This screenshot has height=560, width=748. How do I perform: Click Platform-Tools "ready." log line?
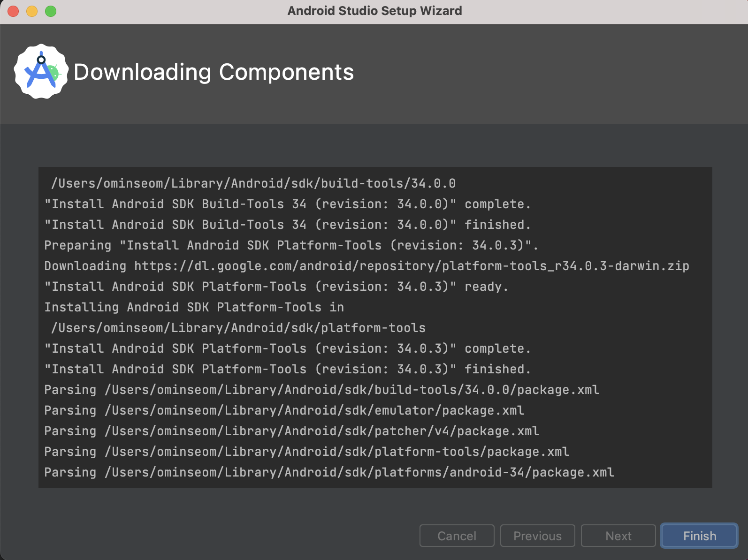coord(276,287)
